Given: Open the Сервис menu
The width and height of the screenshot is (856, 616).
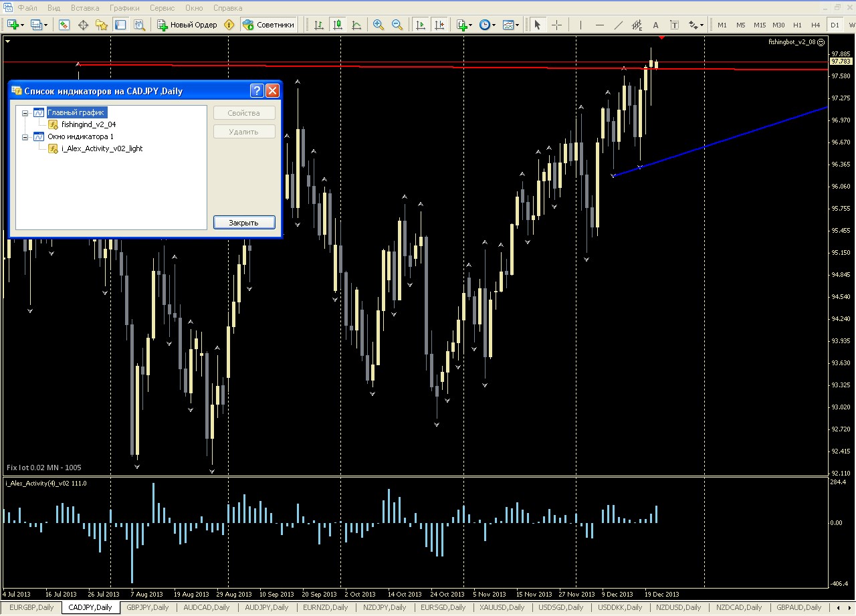Looking at the screenshot, I should click(x=163, y=8).
